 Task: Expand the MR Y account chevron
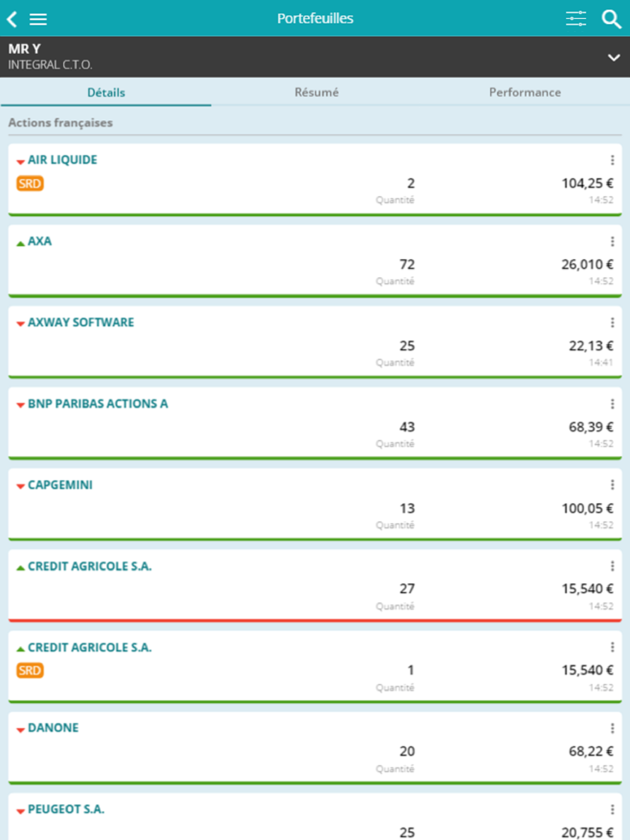(x=614, y=57)
